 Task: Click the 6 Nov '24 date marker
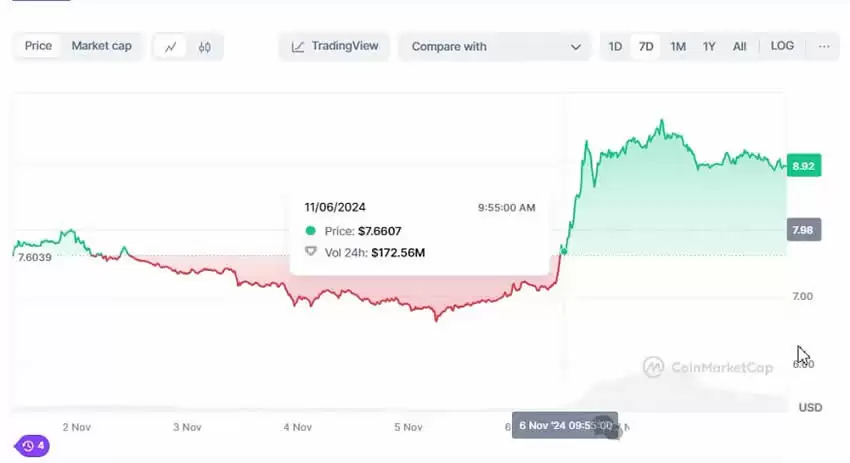(564, 425)
